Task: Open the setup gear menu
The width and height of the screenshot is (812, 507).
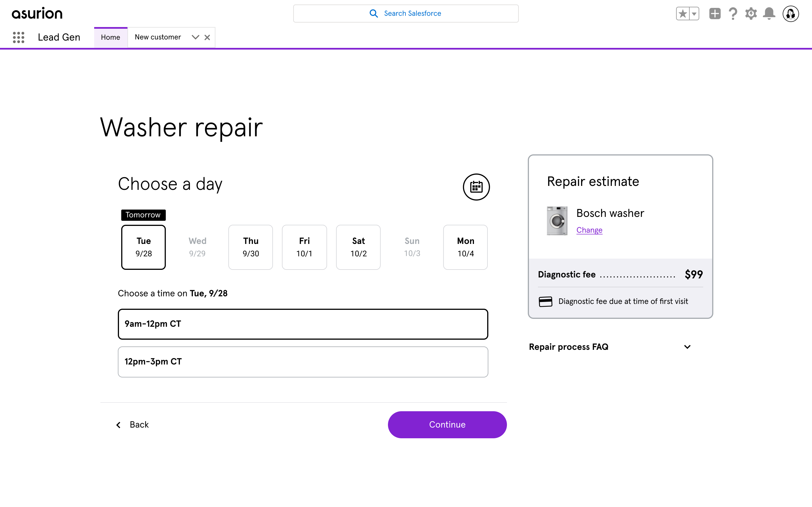Action: pos(751,14)
